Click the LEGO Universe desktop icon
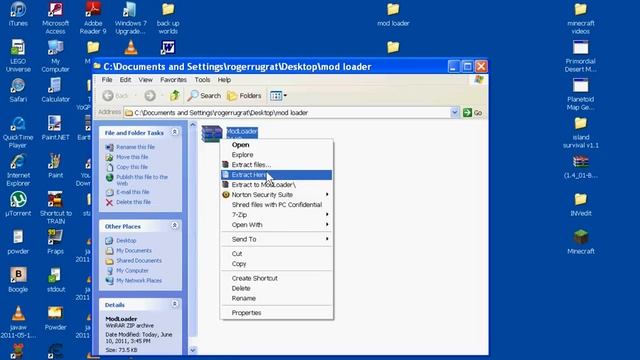Viewport: 640px width, 360px height. tap(18, 56)
